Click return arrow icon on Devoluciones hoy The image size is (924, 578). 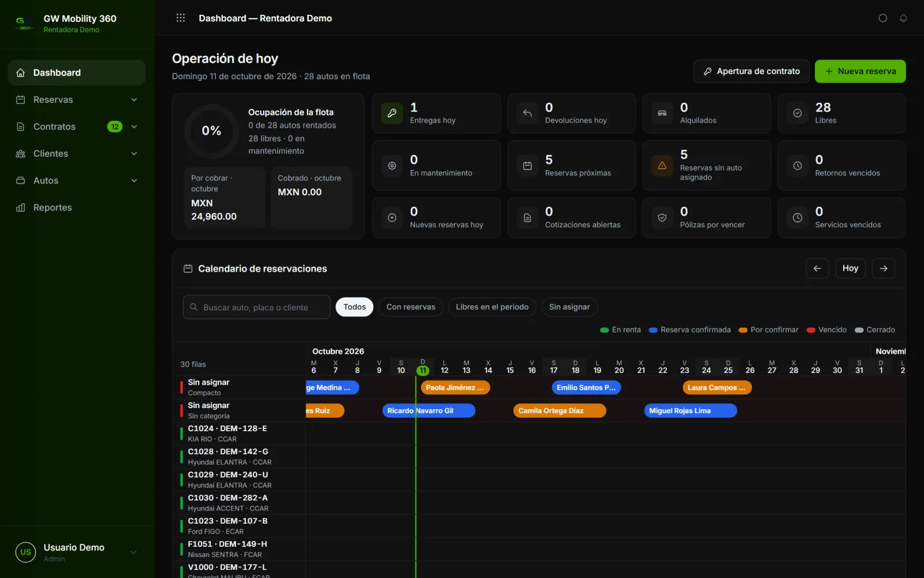pyautogui.click(x=527, y=113)
